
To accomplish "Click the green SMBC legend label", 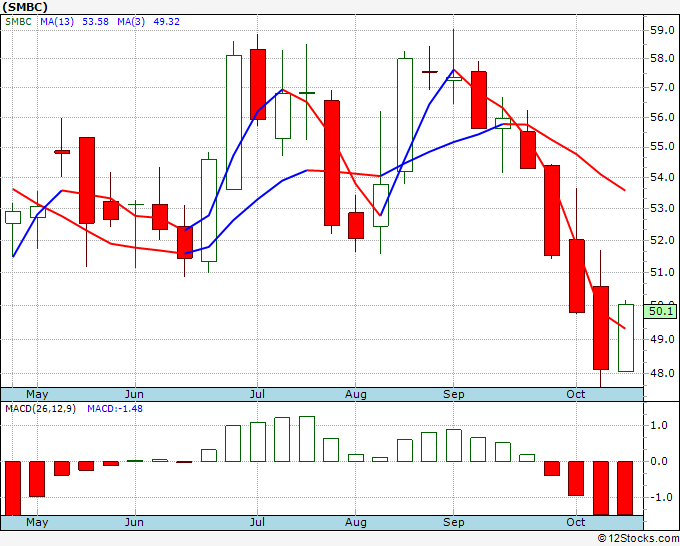I will pos(18,22).
